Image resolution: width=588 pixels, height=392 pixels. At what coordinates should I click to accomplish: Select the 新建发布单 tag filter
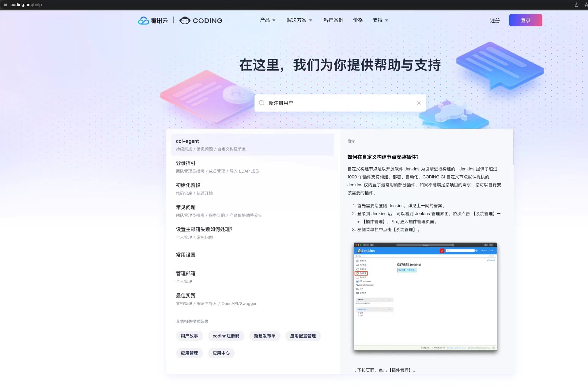tap(265, 336)
